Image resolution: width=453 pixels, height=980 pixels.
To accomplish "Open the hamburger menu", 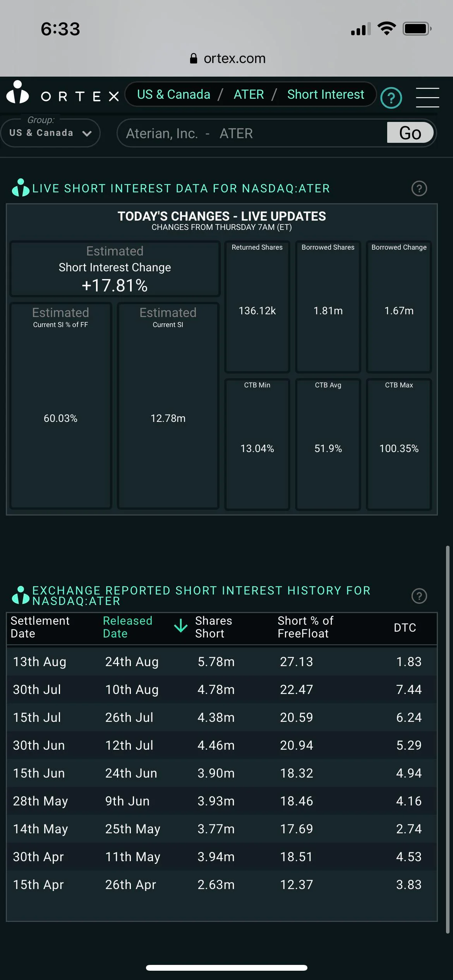I will [427, 97].
